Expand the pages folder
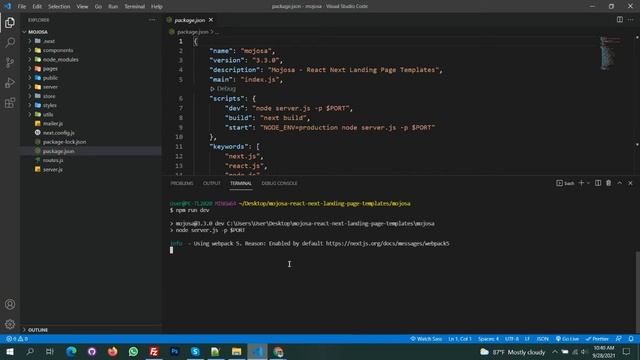The image size is (640, 360). 50,69
